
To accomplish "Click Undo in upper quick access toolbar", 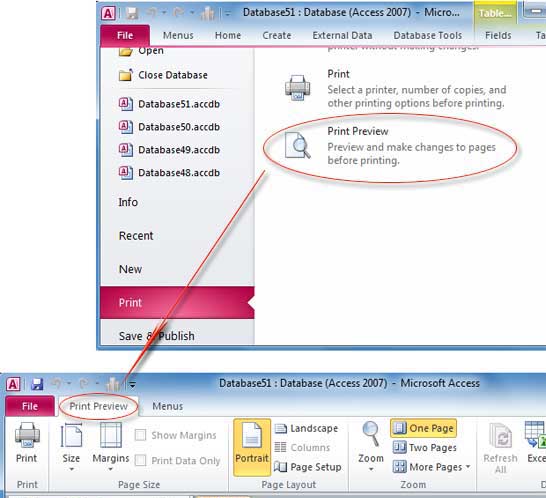I will tap(151, 13).
